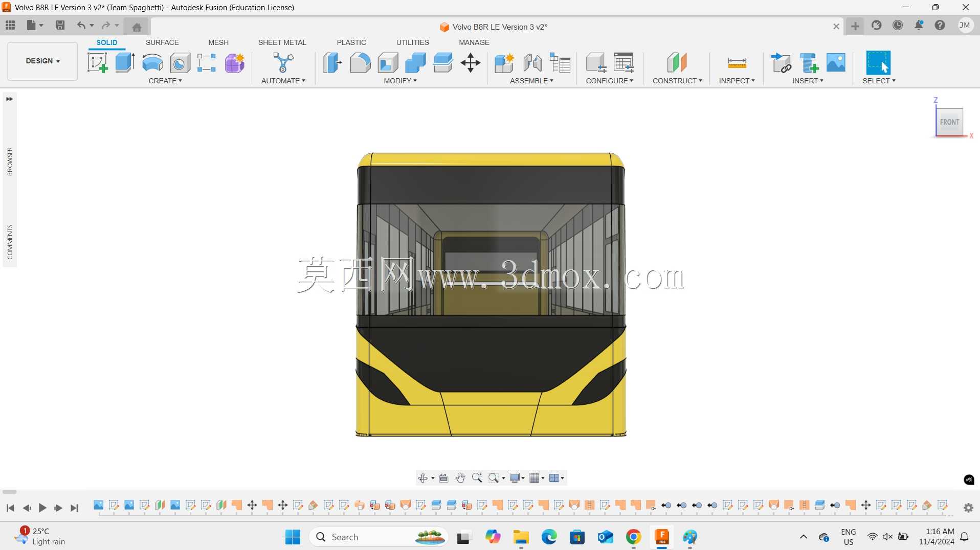Jump to timeline beginning

[10, 508]
